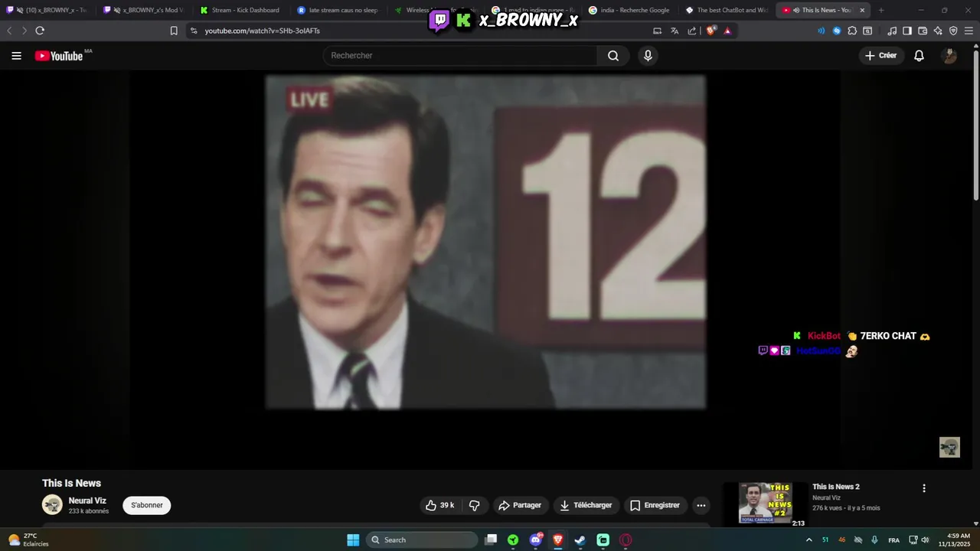Switch to the Stream - Kick Dashboard tab

240,10
